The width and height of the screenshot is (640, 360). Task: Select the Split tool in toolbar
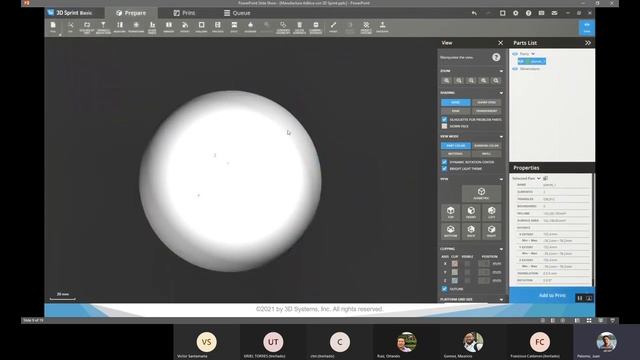pos(234,27)
